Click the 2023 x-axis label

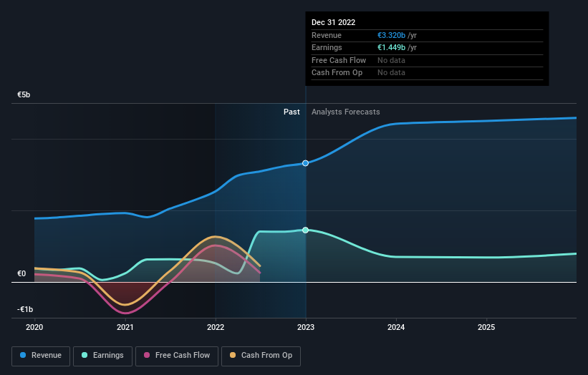tap(306, 328)
